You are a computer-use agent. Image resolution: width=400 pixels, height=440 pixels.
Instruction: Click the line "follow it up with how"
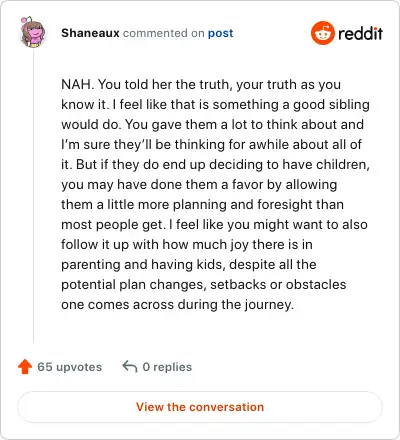click(187, 245)
